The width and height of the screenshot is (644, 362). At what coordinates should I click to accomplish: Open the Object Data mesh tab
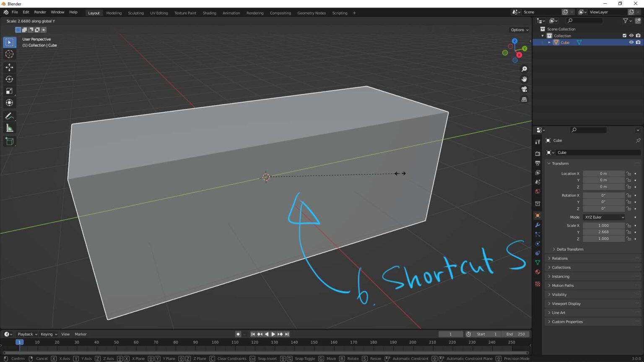pos(538,262)
